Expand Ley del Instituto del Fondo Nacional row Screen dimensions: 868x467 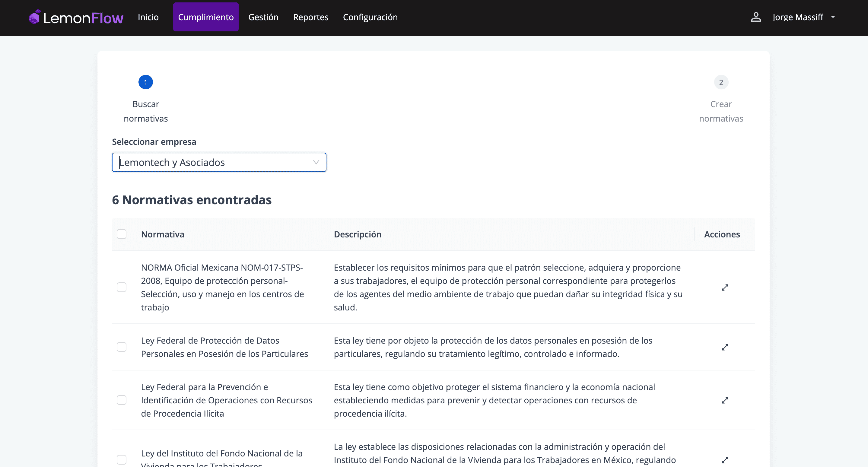(725, 459)
